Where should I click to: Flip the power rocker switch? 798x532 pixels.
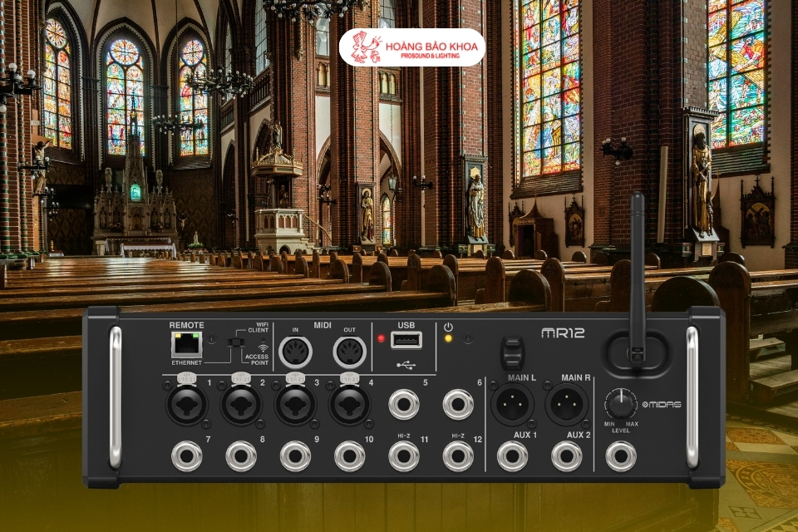[512, 352]
